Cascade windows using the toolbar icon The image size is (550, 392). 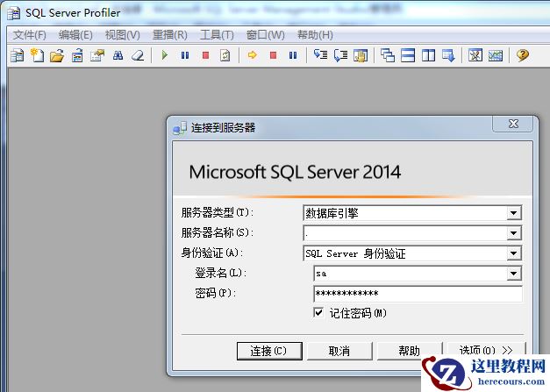coord(388,55)
